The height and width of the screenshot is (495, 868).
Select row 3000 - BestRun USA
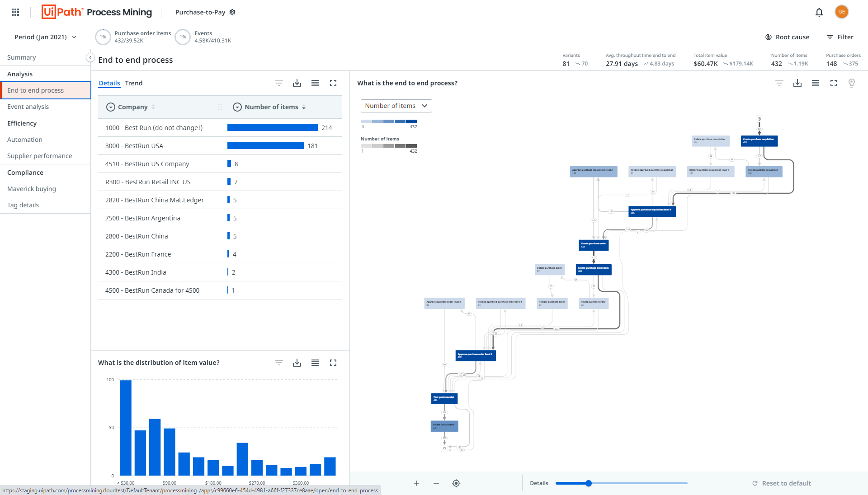(220, 146)
